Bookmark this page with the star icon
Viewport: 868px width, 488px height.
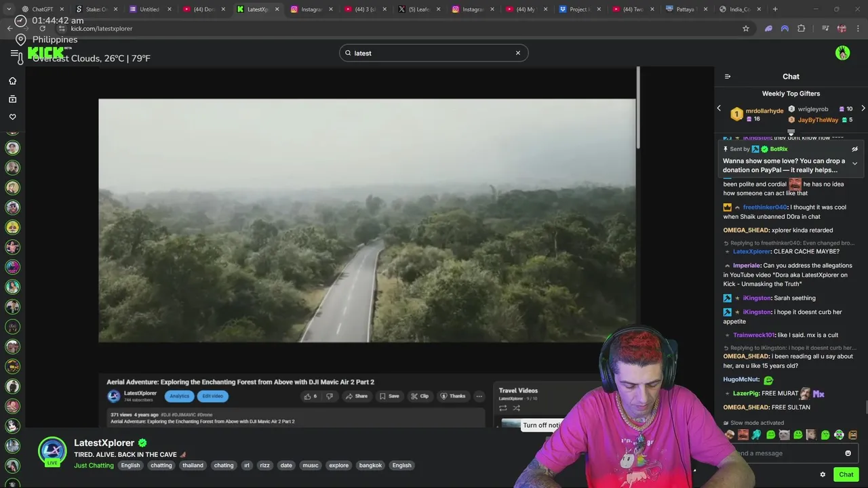click(746, 28)
